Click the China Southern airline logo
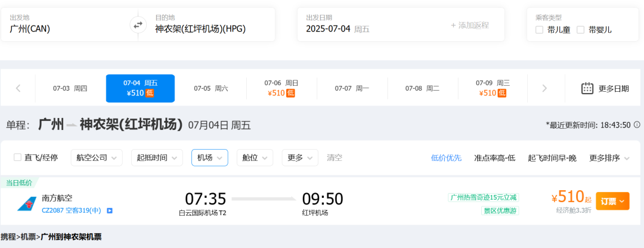This screenshot has width=644, height=248. (27, 204)
